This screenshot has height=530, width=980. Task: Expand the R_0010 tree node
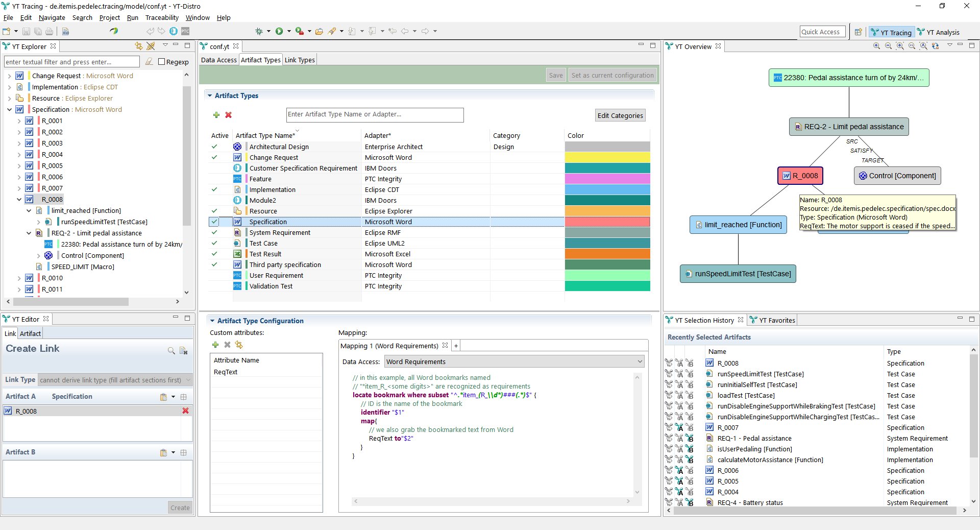tap(19, 278)
